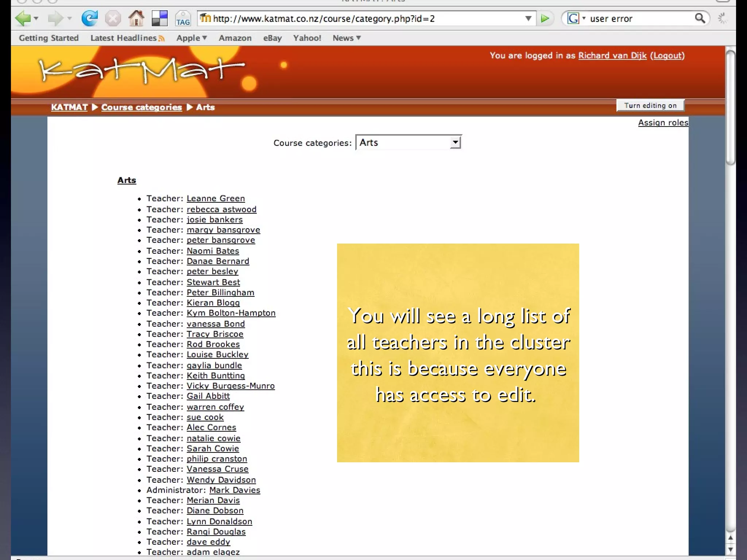Open the News bookmarks folder menu
Viewport: 747px width, 560px height.
(347, 38)
